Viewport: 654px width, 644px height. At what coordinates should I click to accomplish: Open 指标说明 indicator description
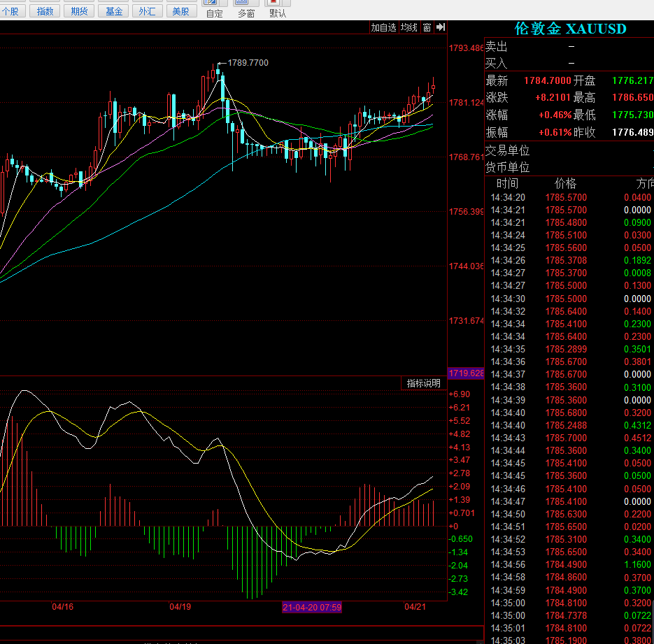coord(423,383)
